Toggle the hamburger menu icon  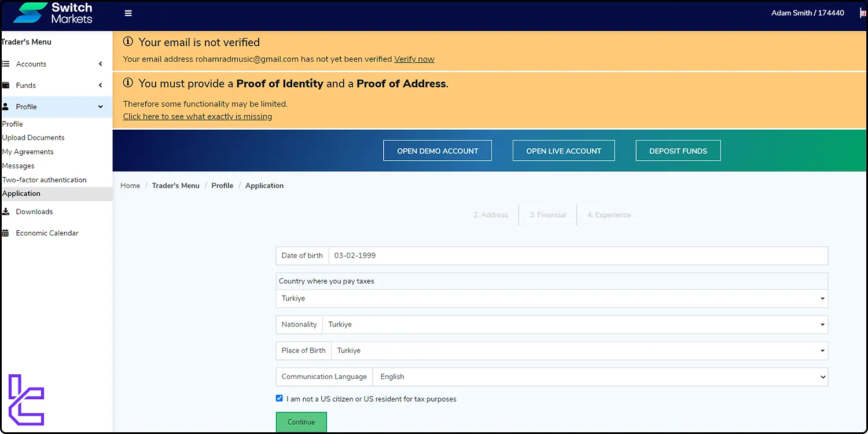pos(128,13)
